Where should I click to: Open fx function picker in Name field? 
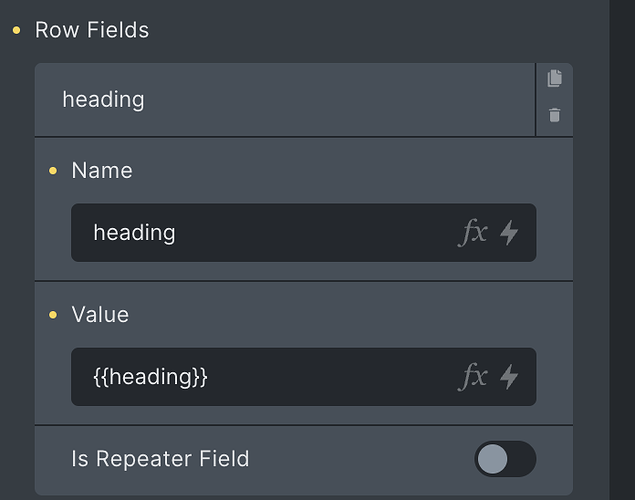473,232
